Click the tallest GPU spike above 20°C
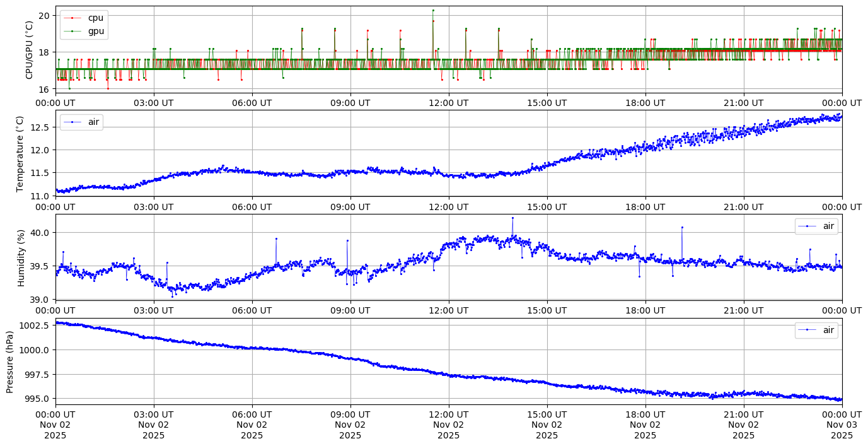 (x=433, y=10)
